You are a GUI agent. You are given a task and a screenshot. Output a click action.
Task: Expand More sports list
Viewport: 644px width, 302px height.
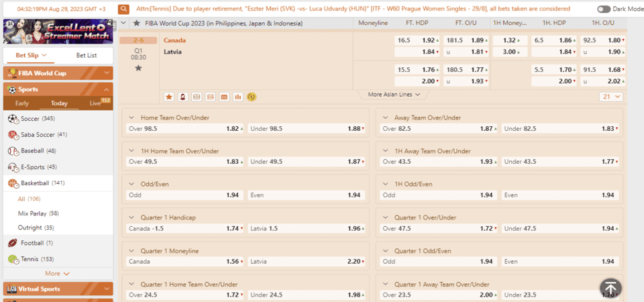57,274
